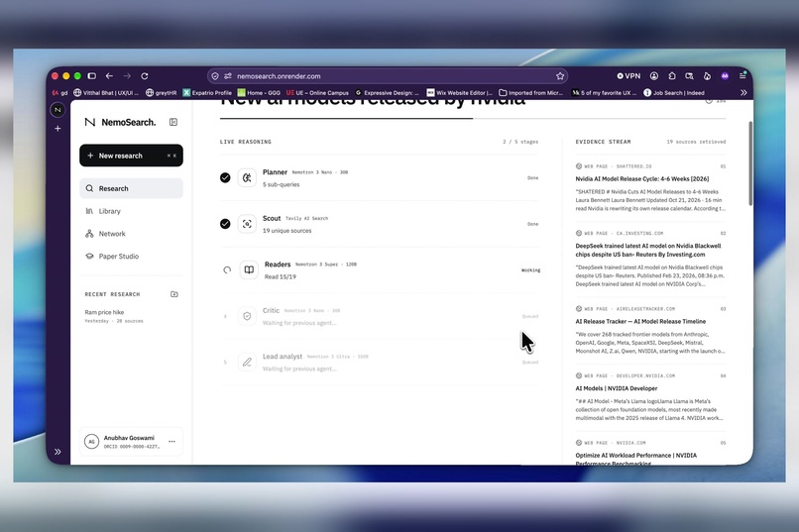Open UE - Online Campus bookmark
This screenshot has height=532, width=799.
pyautogui.click(x=317, y=93)
